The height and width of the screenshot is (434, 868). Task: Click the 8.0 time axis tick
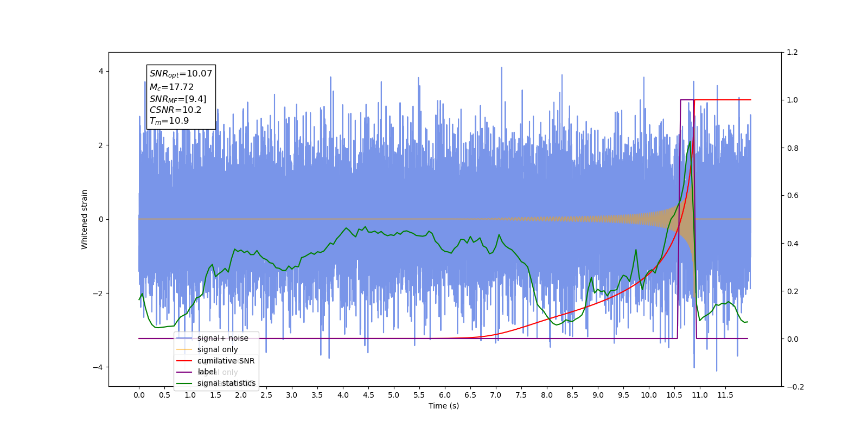(547, 395)
